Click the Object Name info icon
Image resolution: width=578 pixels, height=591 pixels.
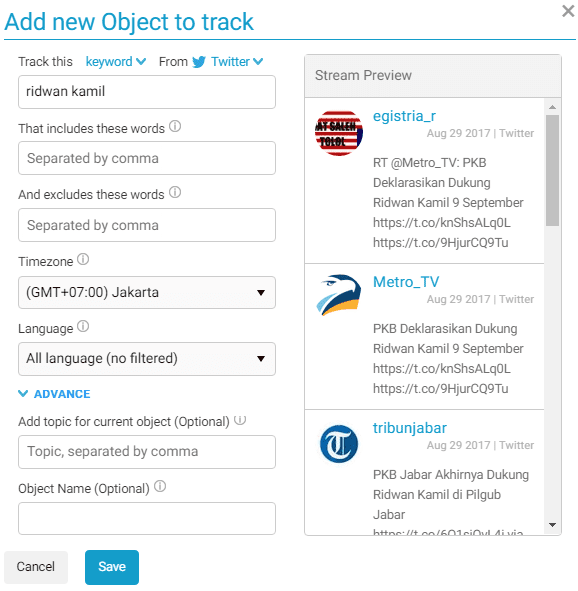point(160,486)
